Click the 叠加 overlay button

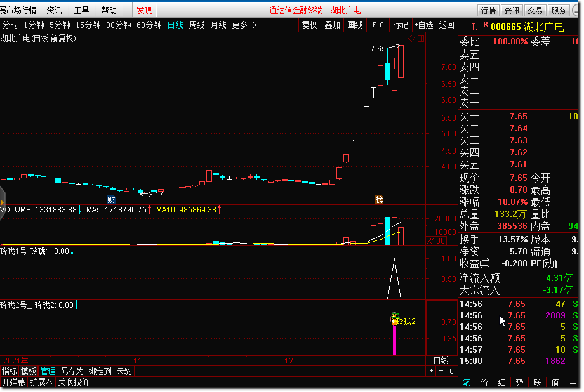[332, 25]
